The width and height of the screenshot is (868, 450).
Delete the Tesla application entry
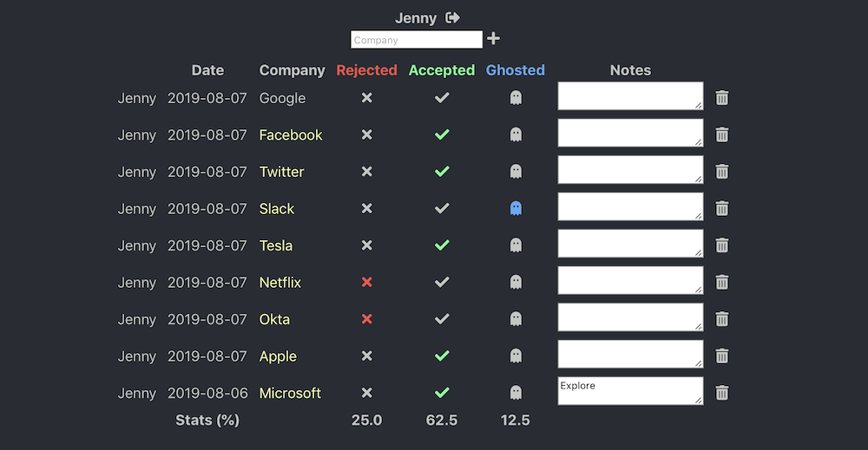(x=721, y=245)
